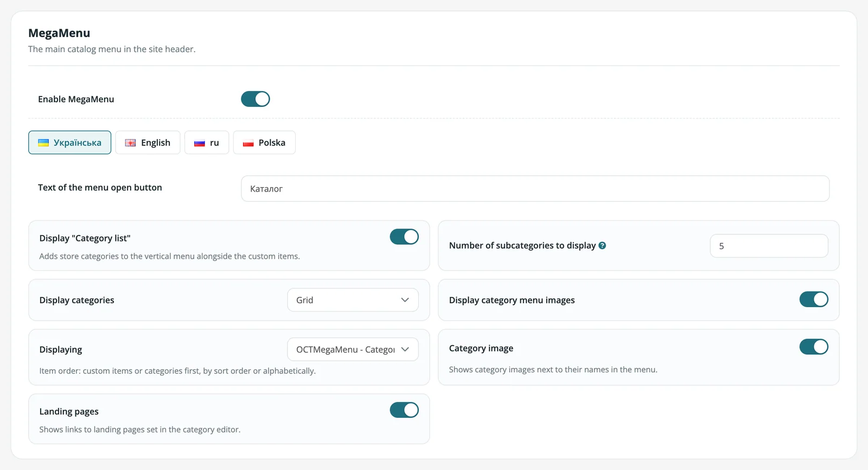The image size is (868, 470).
Task: Click the Russian flag icon
Action: tap(200, 143)
